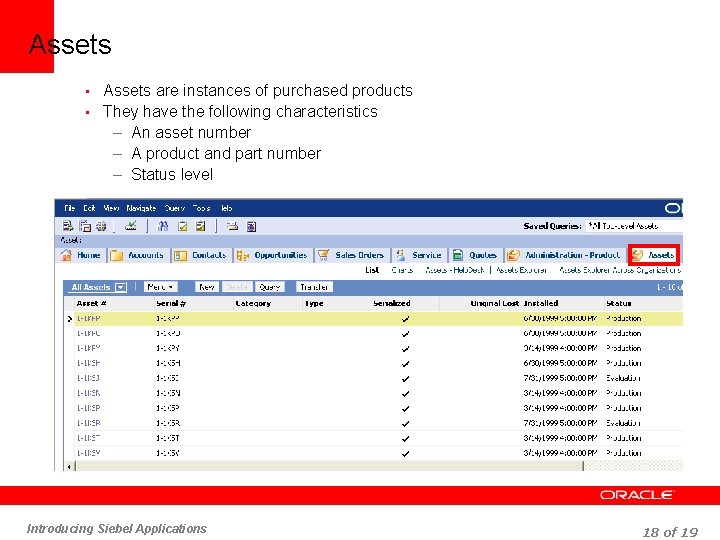Open the applet Menu dropdown
This screenshot has width=720, height=540.
[160, 287]
